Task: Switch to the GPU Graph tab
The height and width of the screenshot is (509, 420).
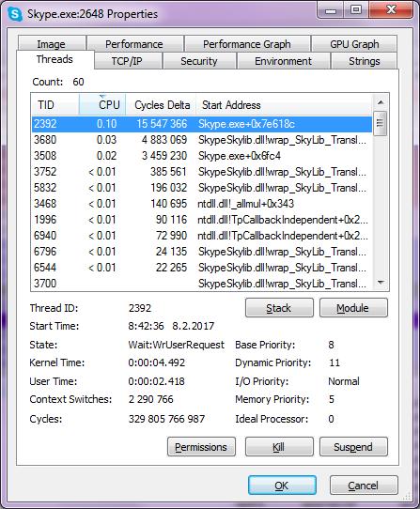Action: click(x=354, y=44)
